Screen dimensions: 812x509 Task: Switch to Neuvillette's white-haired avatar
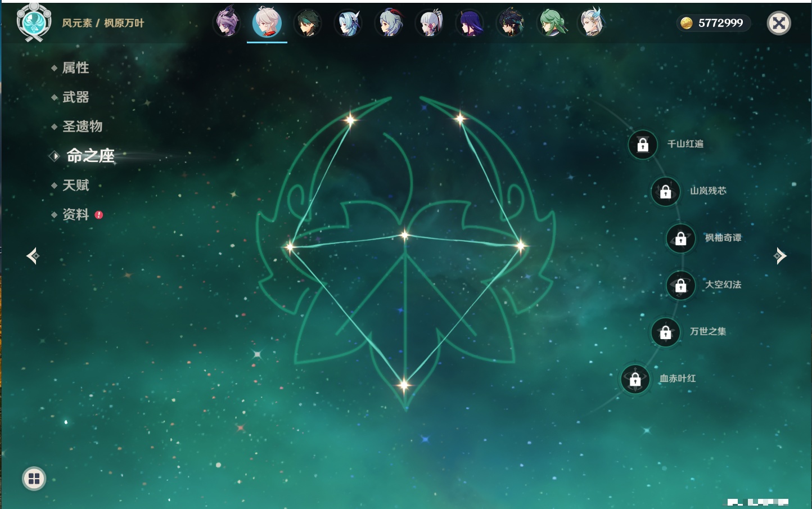tap(592, 23)
